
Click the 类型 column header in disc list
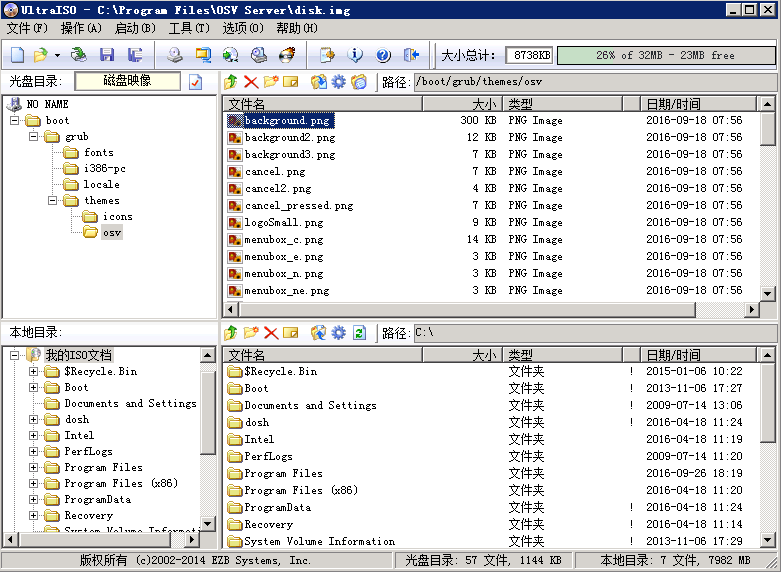point(562,104)
